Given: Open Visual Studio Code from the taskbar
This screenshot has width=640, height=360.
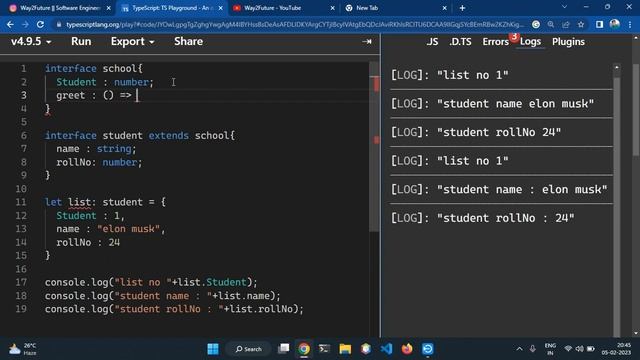Looking at the screenshot, I should (x=386, y=349).
